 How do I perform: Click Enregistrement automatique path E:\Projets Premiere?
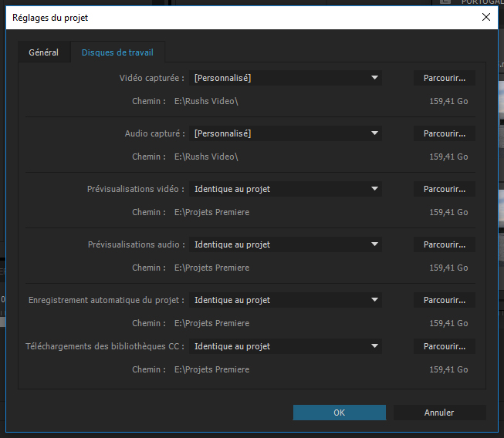(211, 323)
